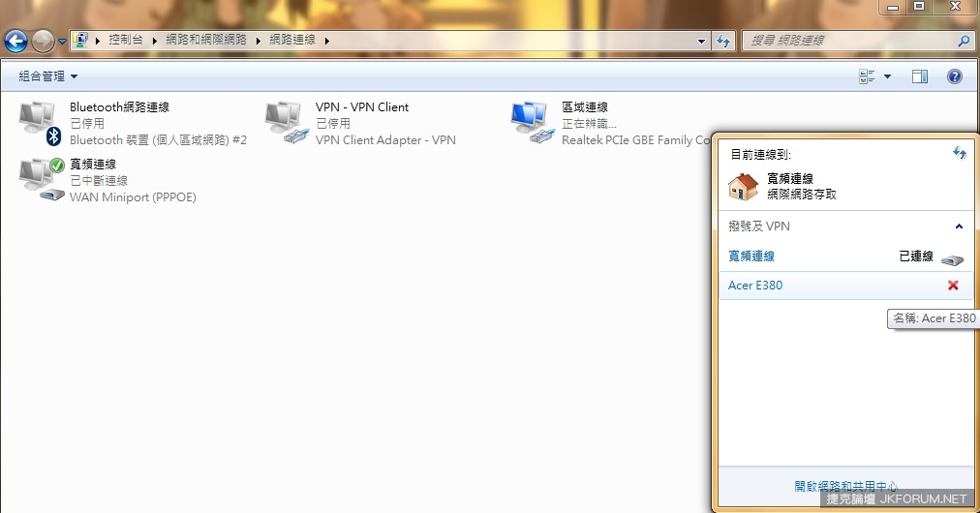This screenshot has height=513, width=980.
Task: Select the 區域連線 network adapter icon
Action: (532, 123)
